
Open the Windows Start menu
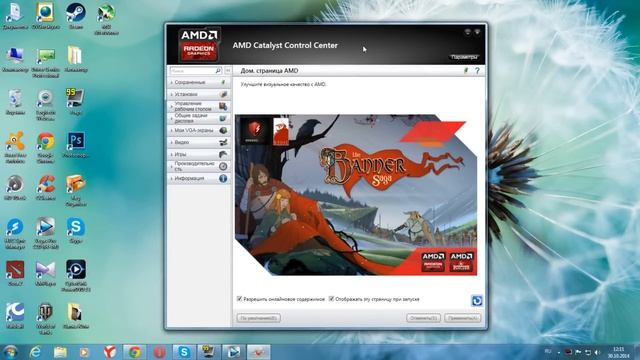click(10, 352)
